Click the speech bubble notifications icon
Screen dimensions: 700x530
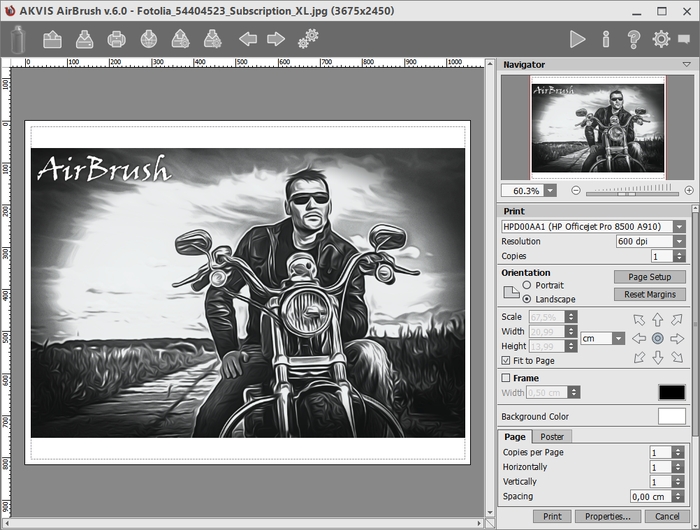pyautogui.click(x=684, y=39)
